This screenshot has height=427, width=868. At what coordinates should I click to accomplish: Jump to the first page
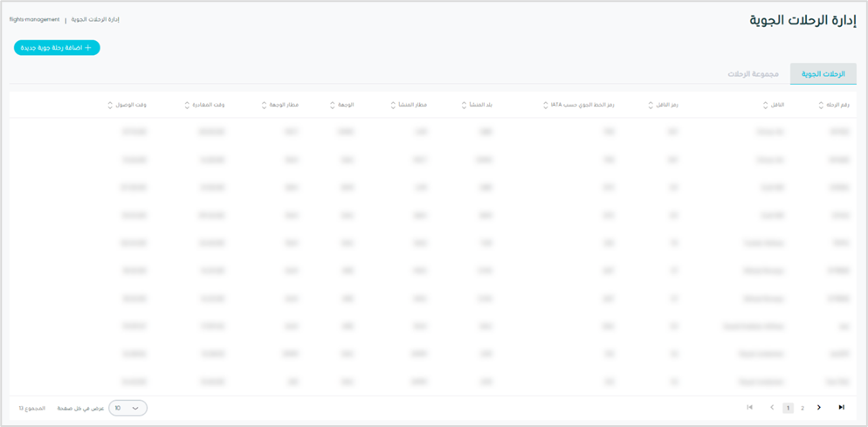tap(749, 408)
